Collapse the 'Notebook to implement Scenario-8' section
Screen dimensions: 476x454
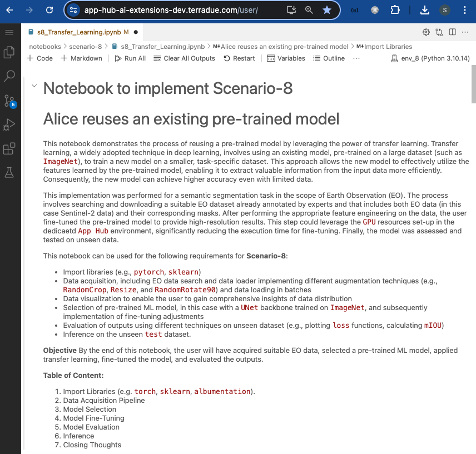coord(34,86)
